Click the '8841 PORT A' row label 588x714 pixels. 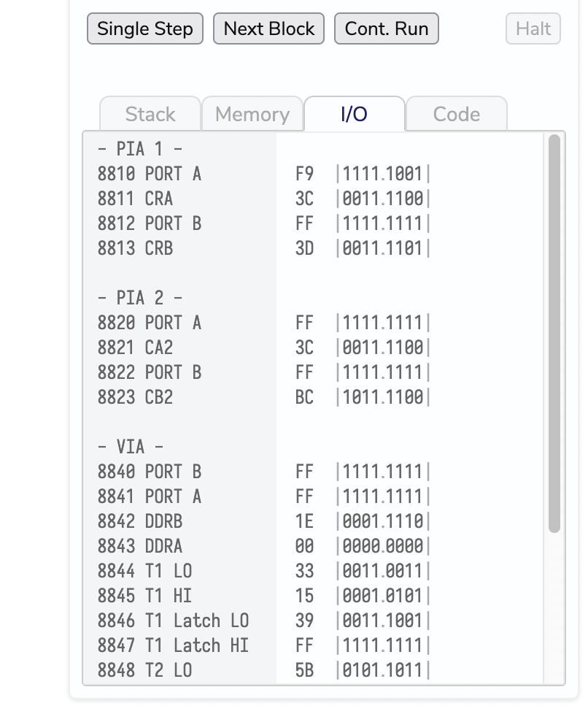[x=150, y=496]
